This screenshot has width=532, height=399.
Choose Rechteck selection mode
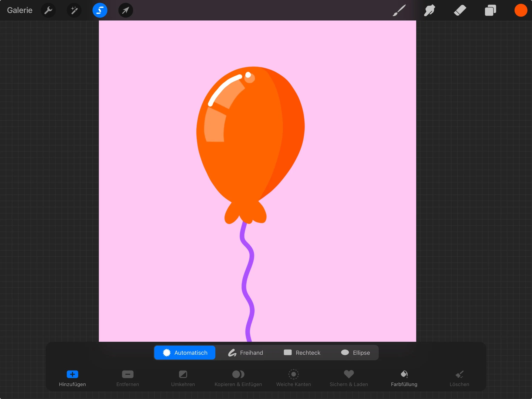pyautogui.click(x=302, y=353)
